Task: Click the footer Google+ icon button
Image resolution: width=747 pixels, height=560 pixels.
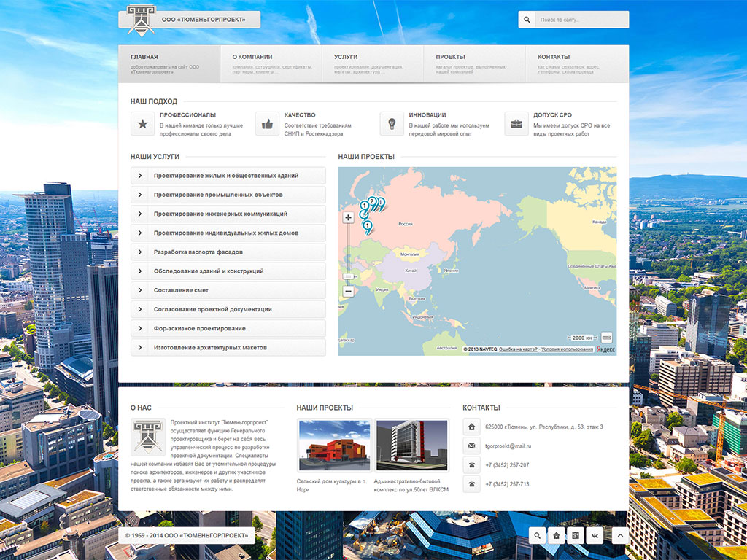Action: (576, 535)
